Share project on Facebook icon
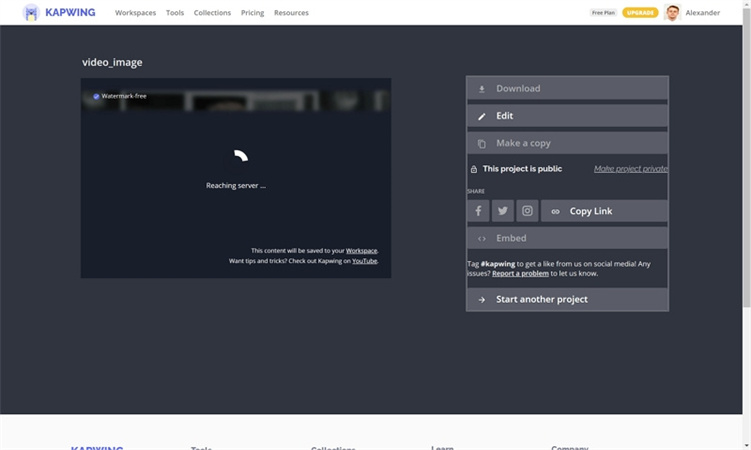 [x=478, y=211]
